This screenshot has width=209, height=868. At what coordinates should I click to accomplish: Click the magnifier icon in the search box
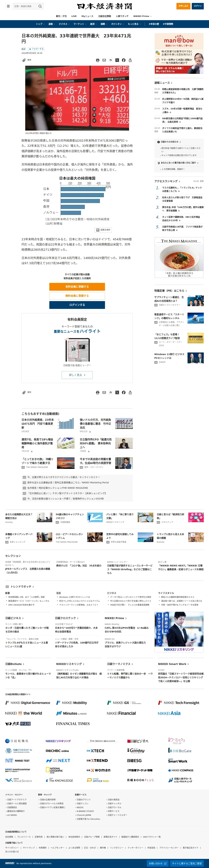pyautogui.click(x=40, y=6)
